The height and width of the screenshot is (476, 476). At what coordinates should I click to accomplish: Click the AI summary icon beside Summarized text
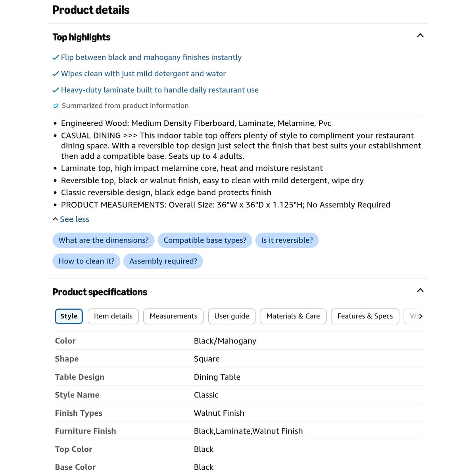pyautogui.click(x=56, y=106)
